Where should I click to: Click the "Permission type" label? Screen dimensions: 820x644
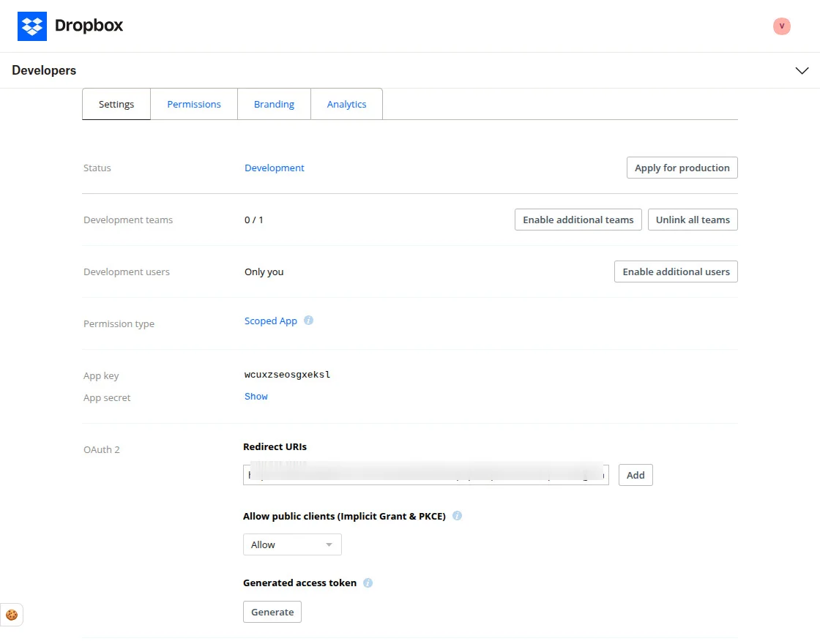click(x=119, y=323)
